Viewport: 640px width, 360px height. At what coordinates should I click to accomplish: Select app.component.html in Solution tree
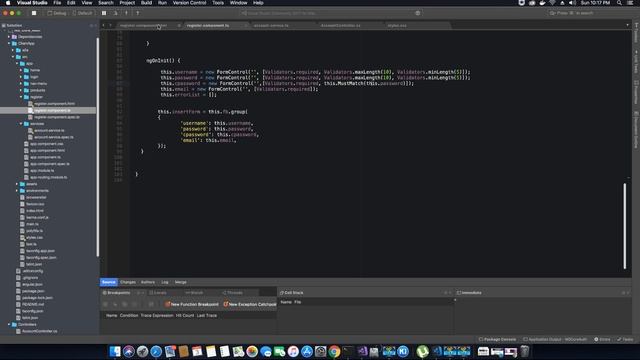click(47, 151)
